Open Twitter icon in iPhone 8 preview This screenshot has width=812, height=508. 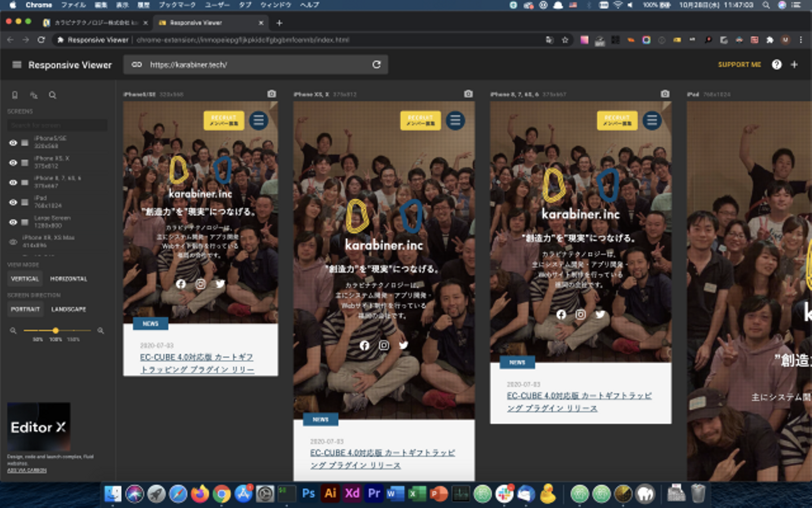click(600, 314)
